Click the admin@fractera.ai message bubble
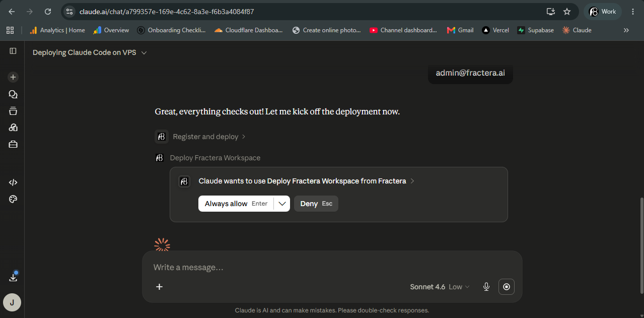Image resolution: width=644 pixels, height=318 pixels. (470, 73)
